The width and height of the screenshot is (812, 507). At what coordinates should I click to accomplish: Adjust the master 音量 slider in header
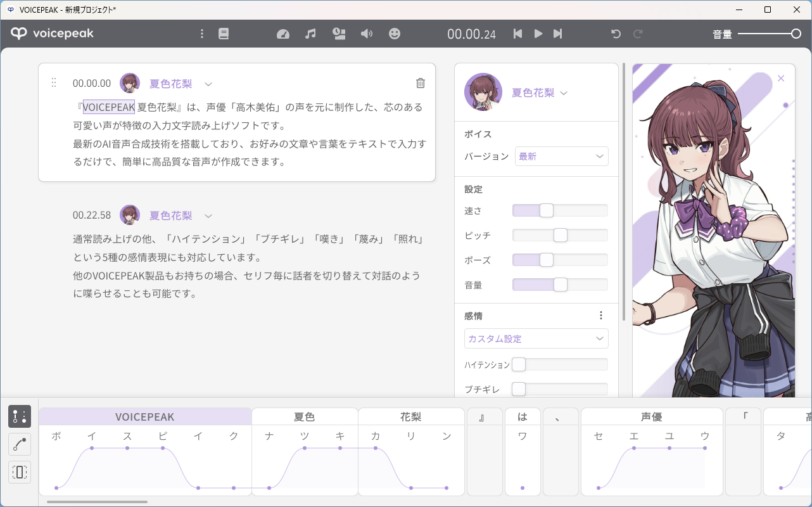coord(770,34)
